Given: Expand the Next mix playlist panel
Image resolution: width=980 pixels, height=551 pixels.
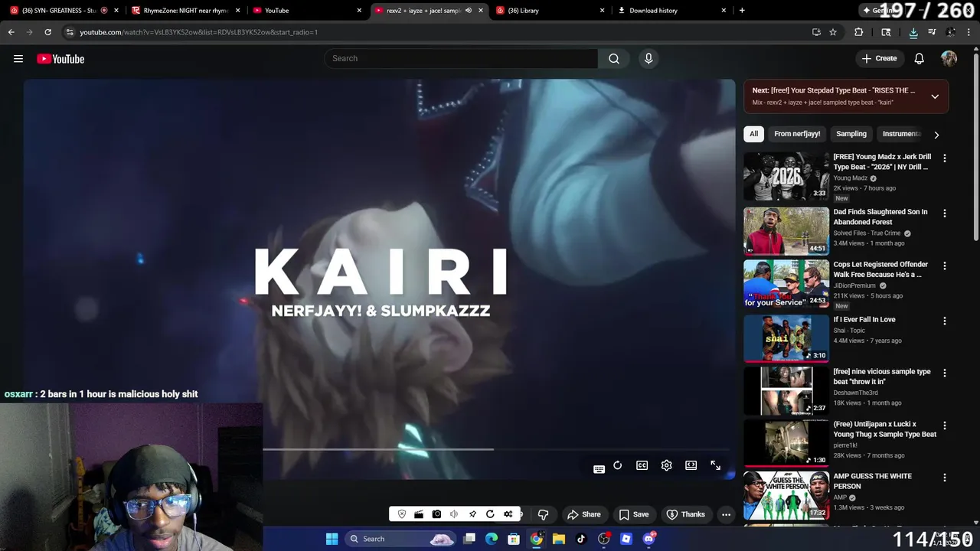Looking at the screenshot, I should 935,96.
